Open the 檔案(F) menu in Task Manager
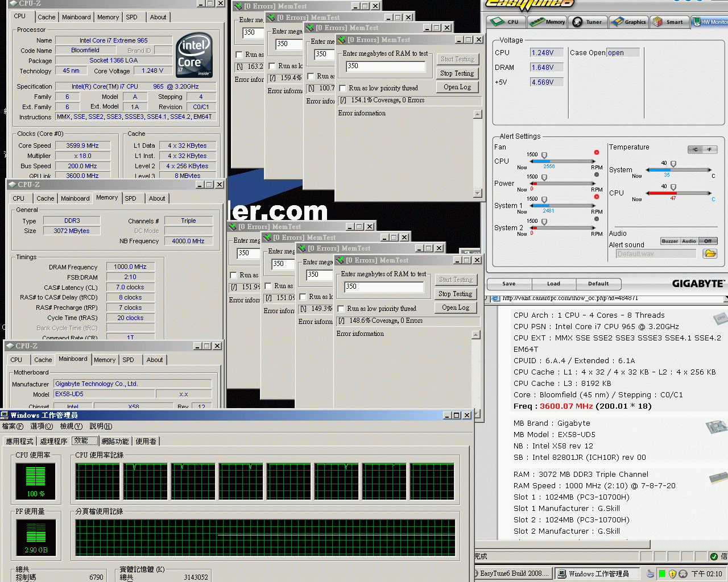The image size is (728, 582). click(x=13, y=426)
